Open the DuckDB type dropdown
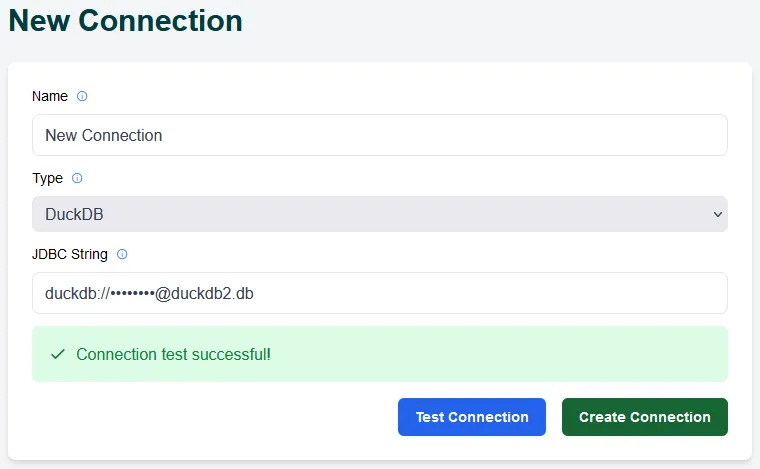Image resolution: width=760 pixels, height=469 pixels. pos(379,214)
